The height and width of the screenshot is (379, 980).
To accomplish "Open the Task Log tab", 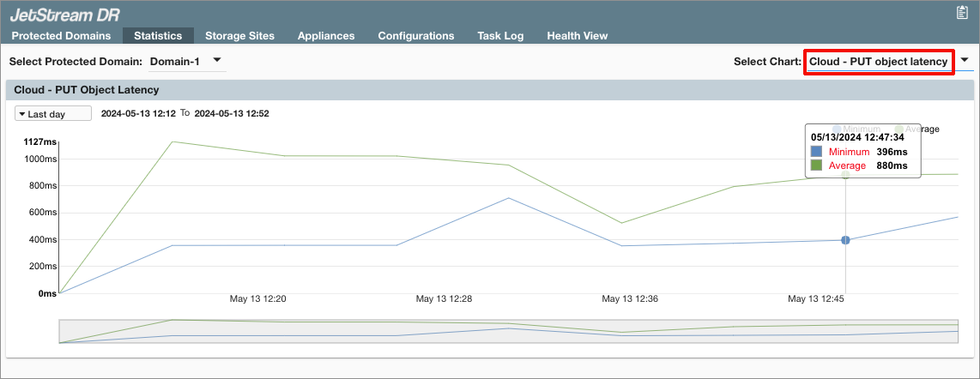I will (x=500, y=36).
